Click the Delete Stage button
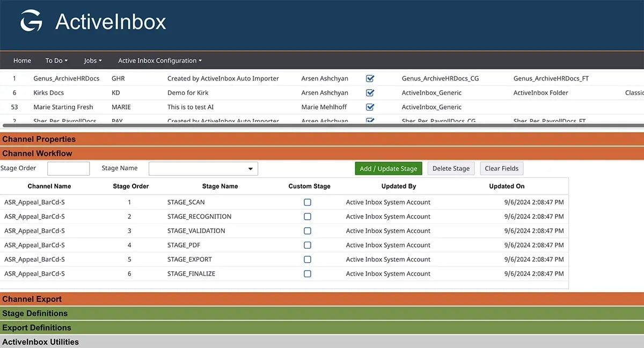 451,169
